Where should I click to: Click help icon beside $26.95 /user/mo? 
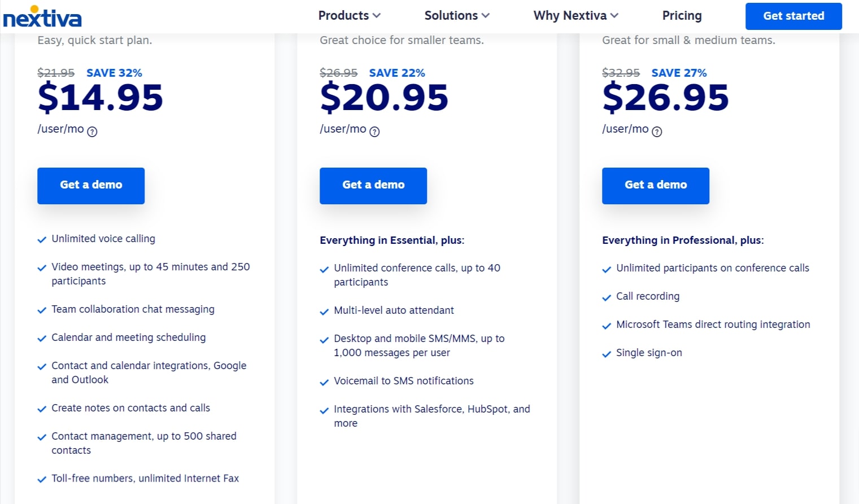click(x=657, y=132)
